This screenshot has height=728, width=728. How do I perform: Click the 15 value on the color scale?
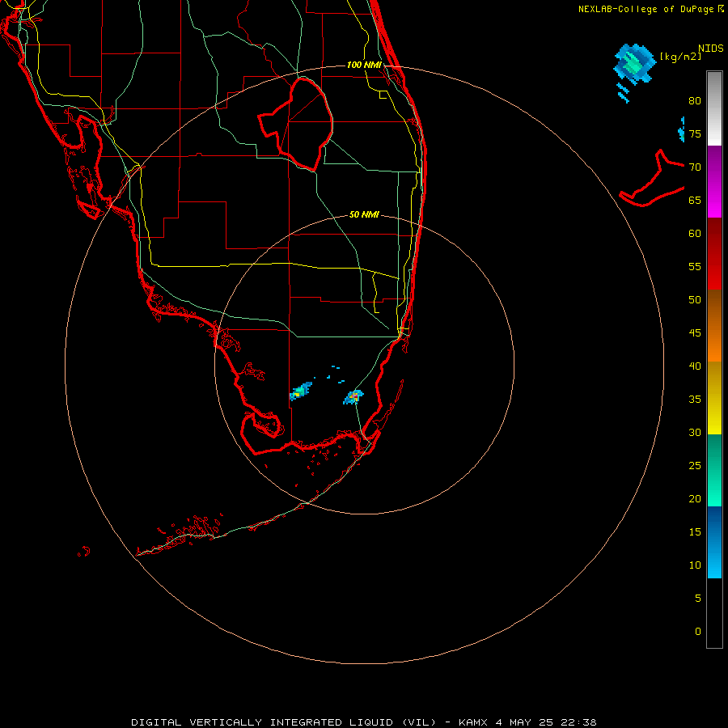695,532
